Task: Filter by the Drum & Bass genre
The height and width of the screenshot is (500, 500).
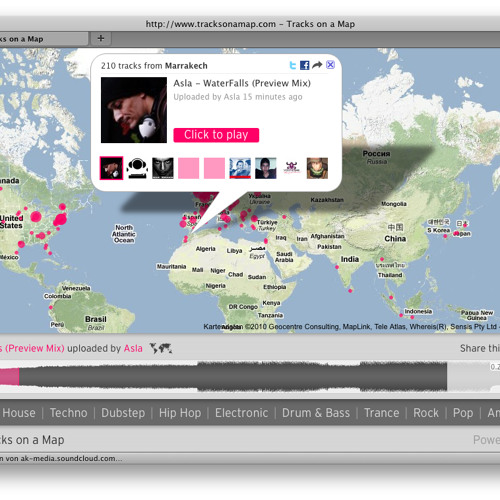Action: [x=316, y=413]
